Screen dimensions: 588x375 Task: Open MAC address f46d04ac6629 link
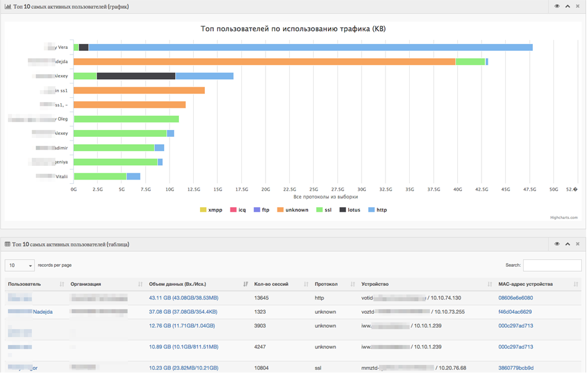515,312
